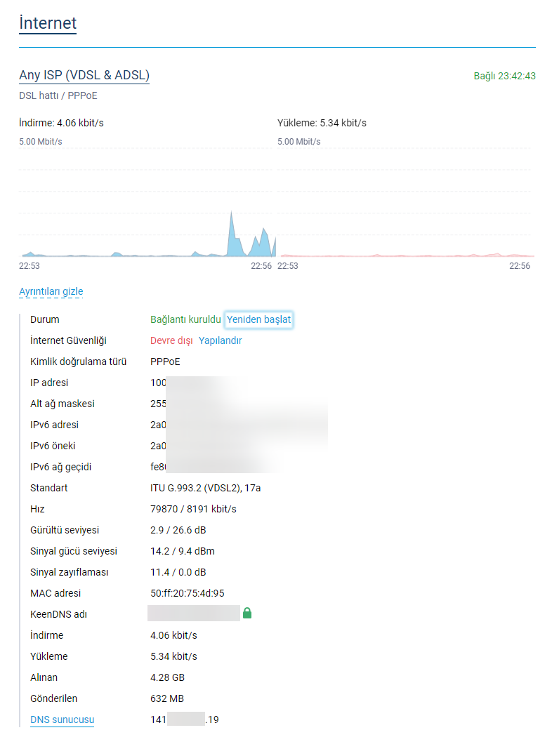
Task: Click the Hız value 79870 / 8191 kbit/s
Action: tap(193, 509)
